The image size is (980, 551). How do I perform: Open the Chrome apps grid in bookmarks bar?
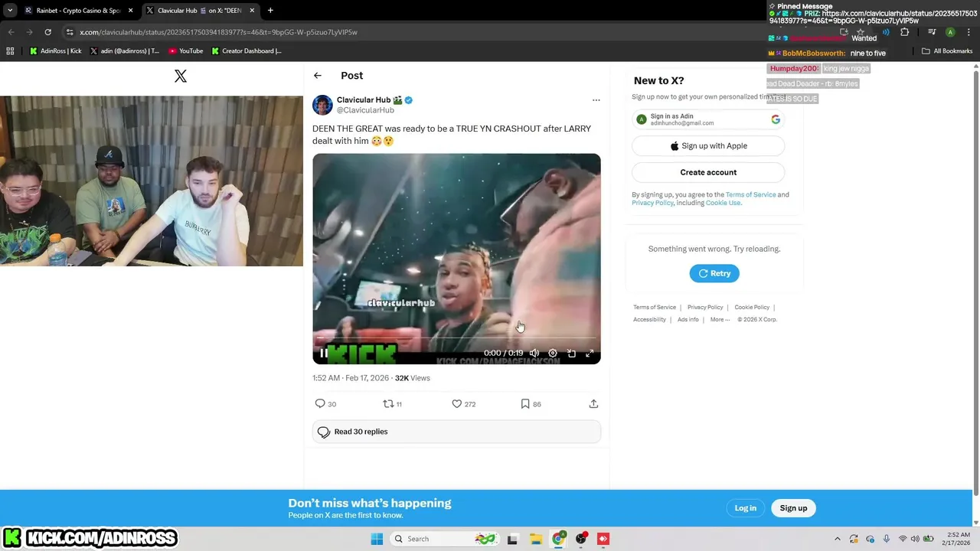(10, 51)
